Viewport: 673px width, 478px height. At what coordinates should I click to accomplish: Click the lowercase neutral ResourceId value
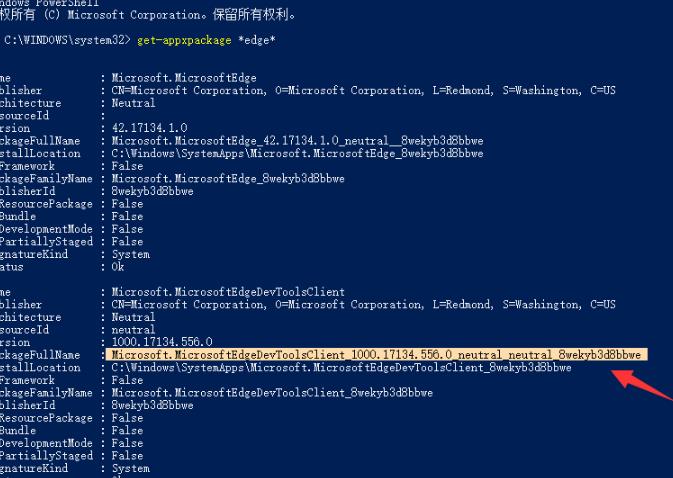click(134, 330)
